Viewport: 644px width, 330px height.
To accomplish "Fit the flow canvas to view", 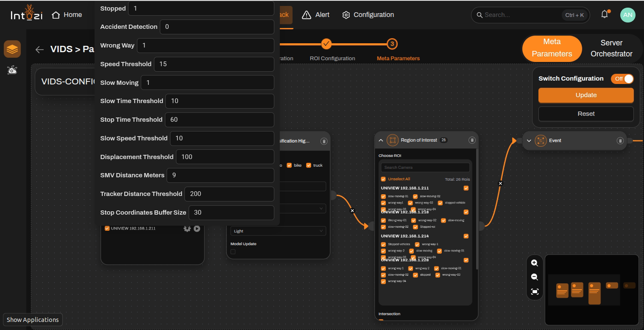I will point(535,291).
